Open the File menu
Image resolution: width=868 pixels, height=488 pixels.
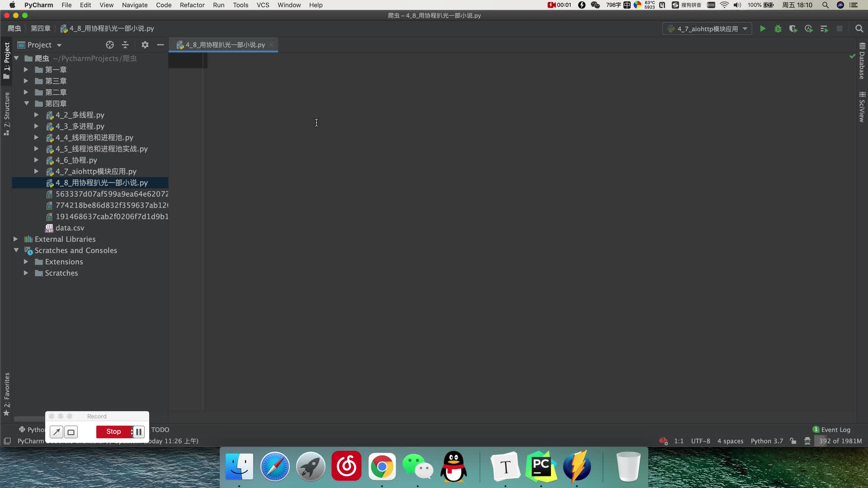(66, 5)
